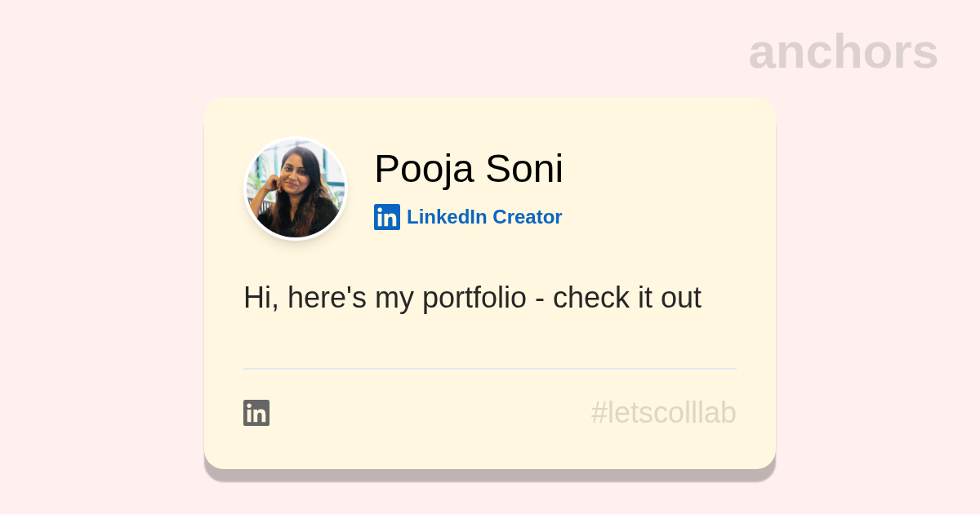
Task: Click the anchors brand logo
Action: (843, 51)
